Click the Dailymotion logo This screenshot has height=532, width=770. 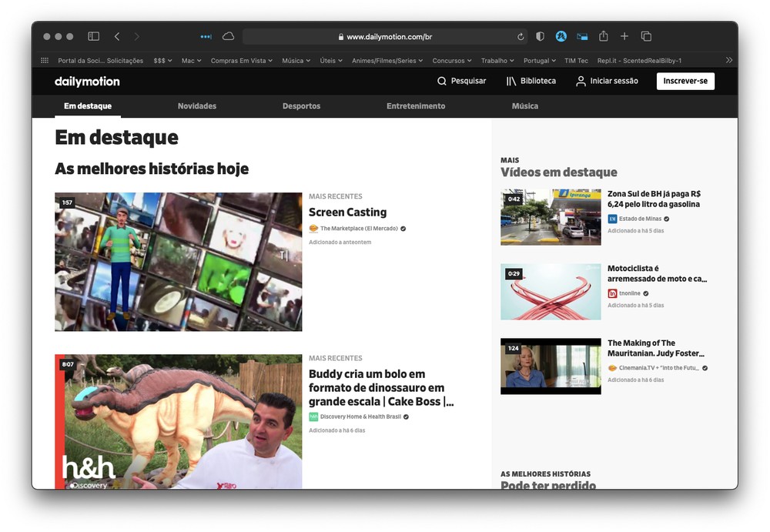coord(87,82)
